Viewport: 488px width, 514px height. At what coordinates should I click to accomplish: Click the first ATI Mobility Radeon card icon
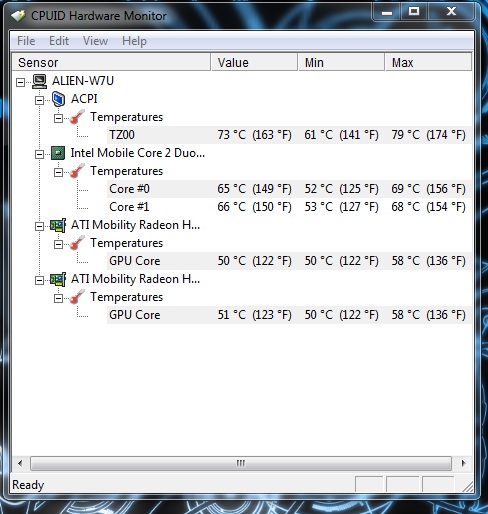pos(58,226)
